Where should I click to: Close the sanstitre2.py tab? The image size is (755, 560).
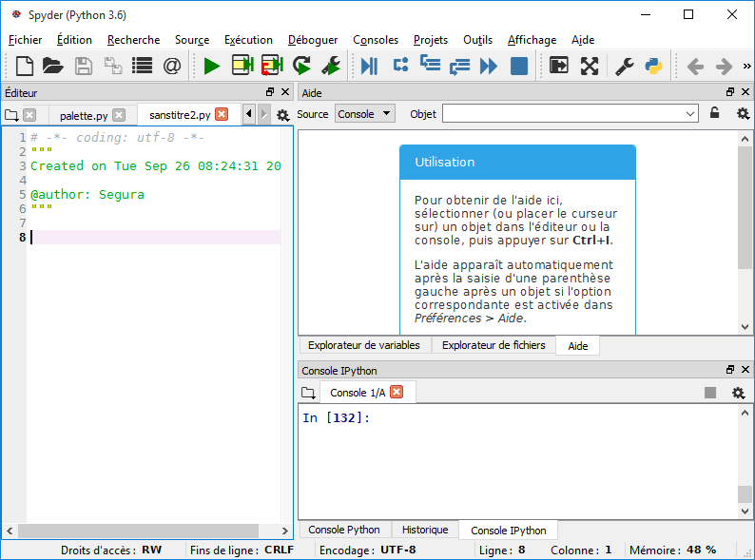pos(222,114)
